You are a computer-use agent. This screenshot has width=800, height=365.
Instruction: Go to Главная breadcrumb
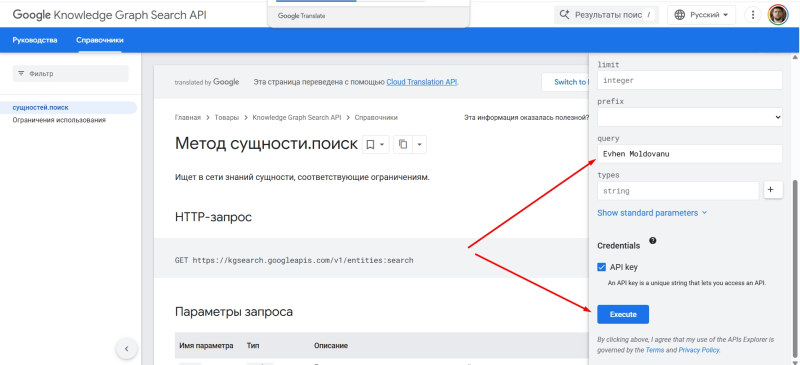(x=188, y=117)
